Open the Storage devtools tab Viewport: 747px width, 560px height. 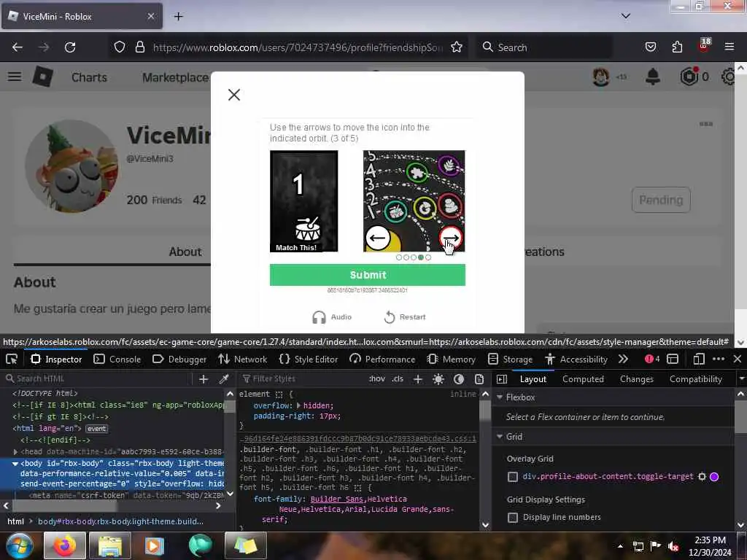509,359
